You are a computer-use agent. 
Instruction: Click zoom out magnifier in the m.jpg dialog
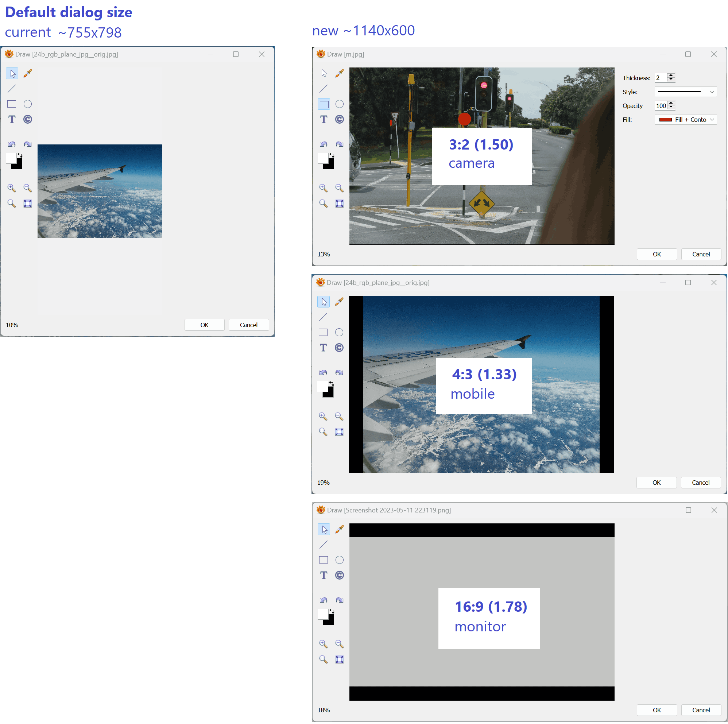(340, 188)
